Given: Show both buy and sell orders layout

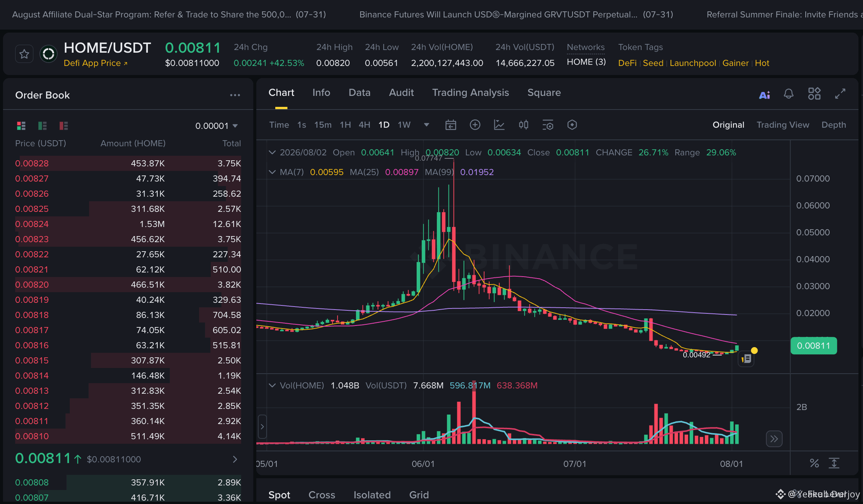Looking at the screenshot, I should [x=21, y=125].
